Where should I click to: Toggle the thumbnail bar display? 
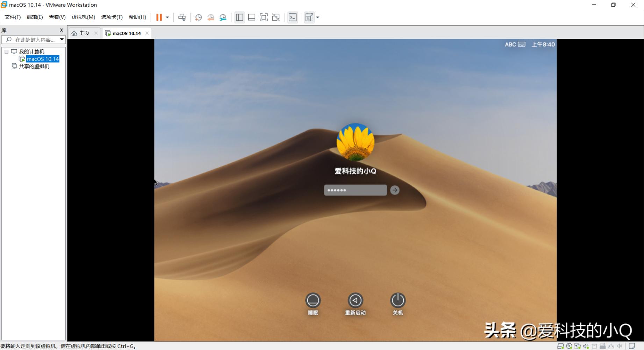251,17
